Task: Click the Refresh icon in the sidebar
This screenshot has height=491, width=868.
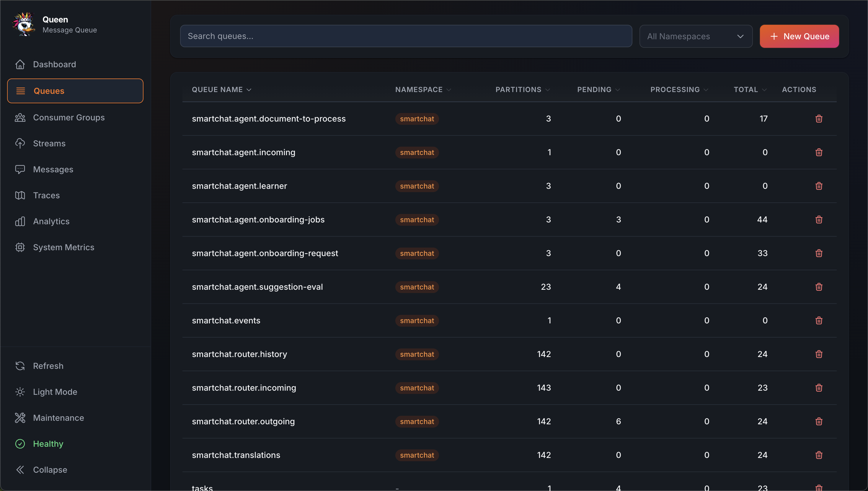Action: coord(20,366)
